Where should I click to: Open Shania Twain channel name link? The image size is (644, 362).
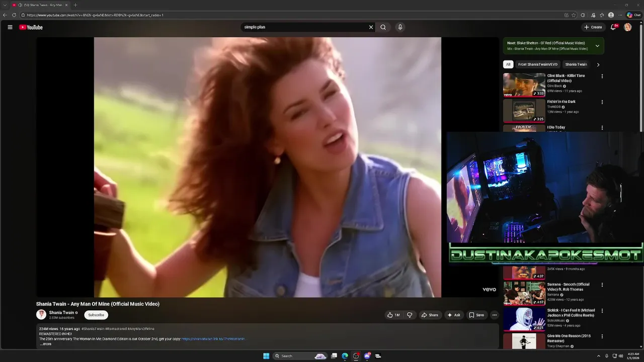(61, 313)
